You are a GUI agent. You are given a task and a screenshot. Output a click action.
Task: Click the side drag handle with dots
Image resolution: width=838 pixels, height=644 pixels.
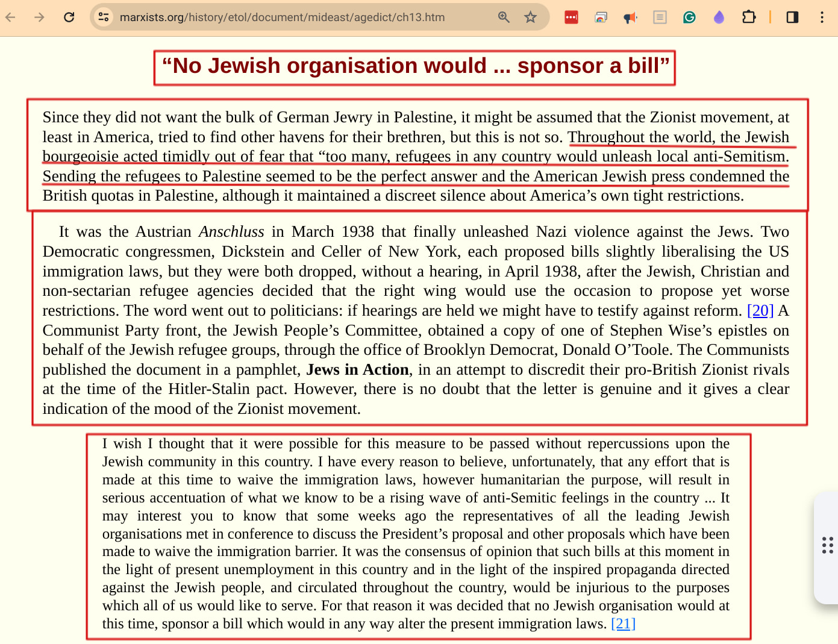coord(827,545)
